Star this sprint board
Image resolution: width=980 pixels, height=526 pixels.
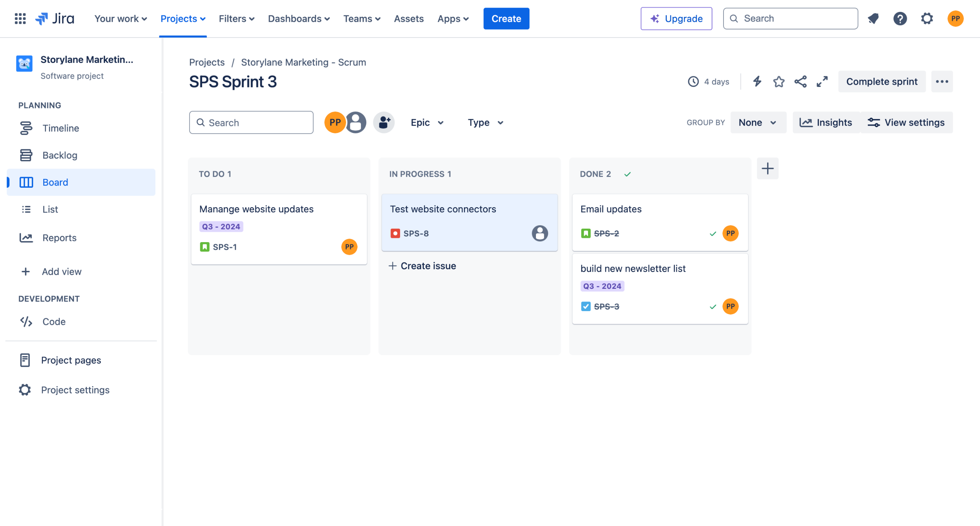[779, 82]
